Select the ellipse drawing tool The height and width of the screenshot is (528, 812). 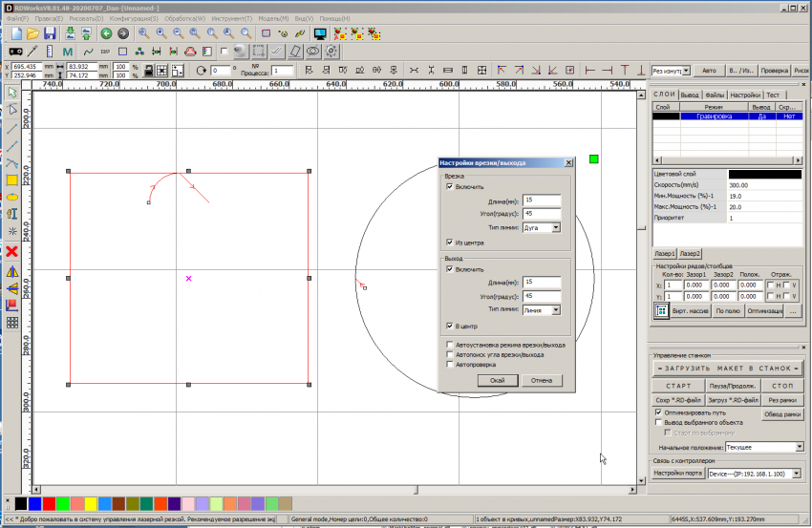12,197
